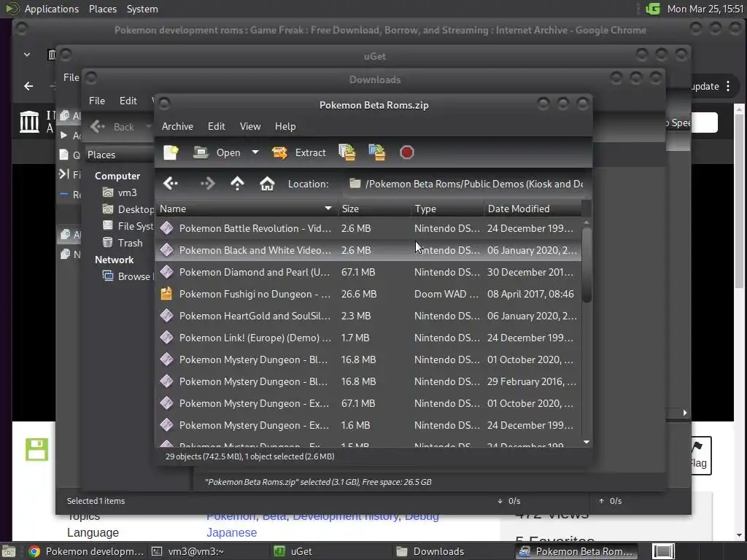Click the 29 February 2016 date cell
This screenshot has height=560, width=747.
tap(531, 381)
